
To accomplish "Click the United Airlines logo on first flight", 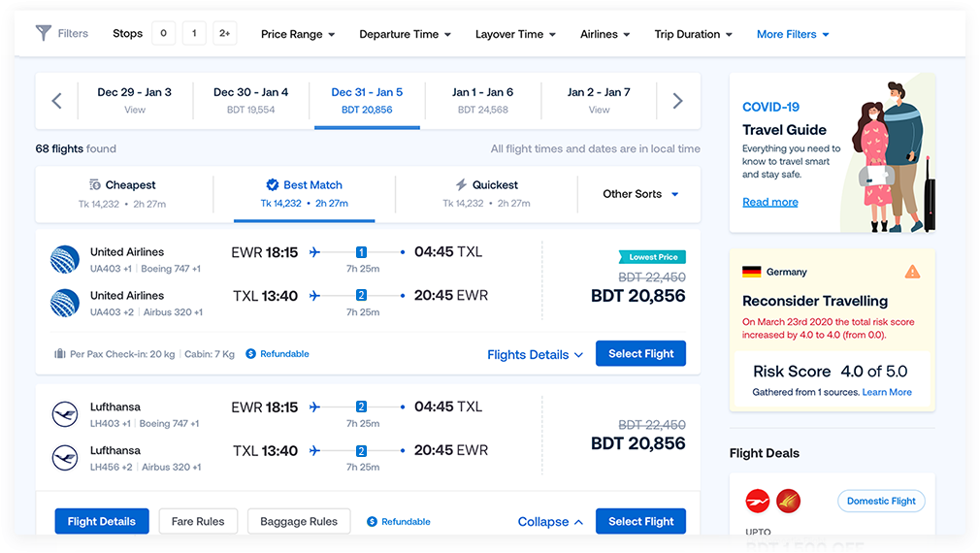I will pos(65,260).
